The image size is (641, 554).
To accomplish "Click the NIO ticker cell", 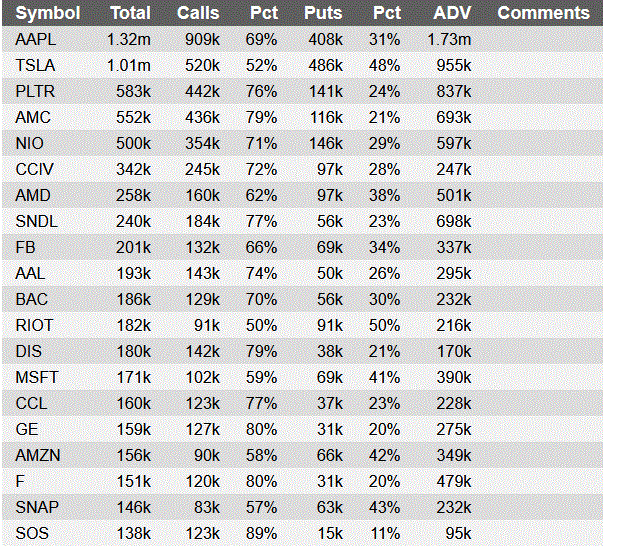I will (30, 144).
